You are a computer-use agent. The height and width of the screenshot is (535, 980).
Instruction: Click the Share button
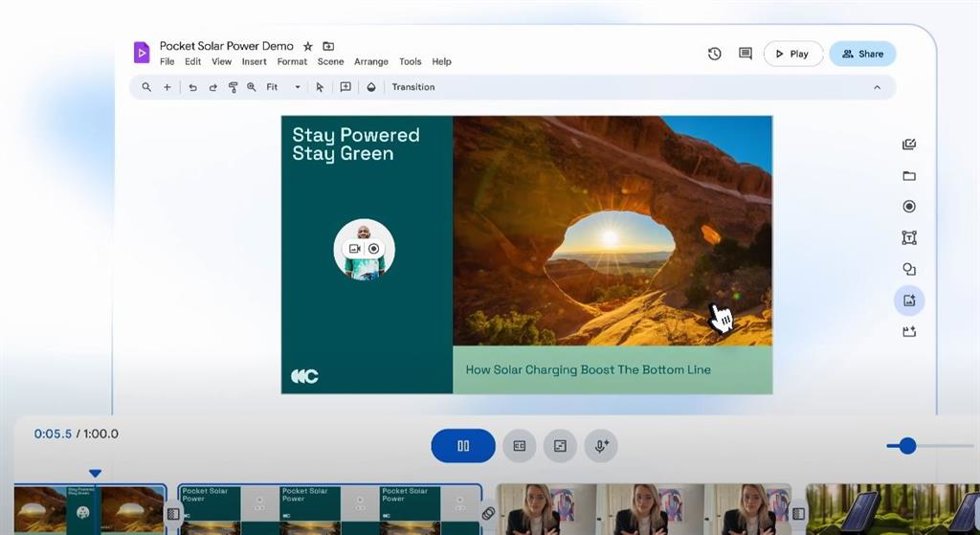coord(862,54)
